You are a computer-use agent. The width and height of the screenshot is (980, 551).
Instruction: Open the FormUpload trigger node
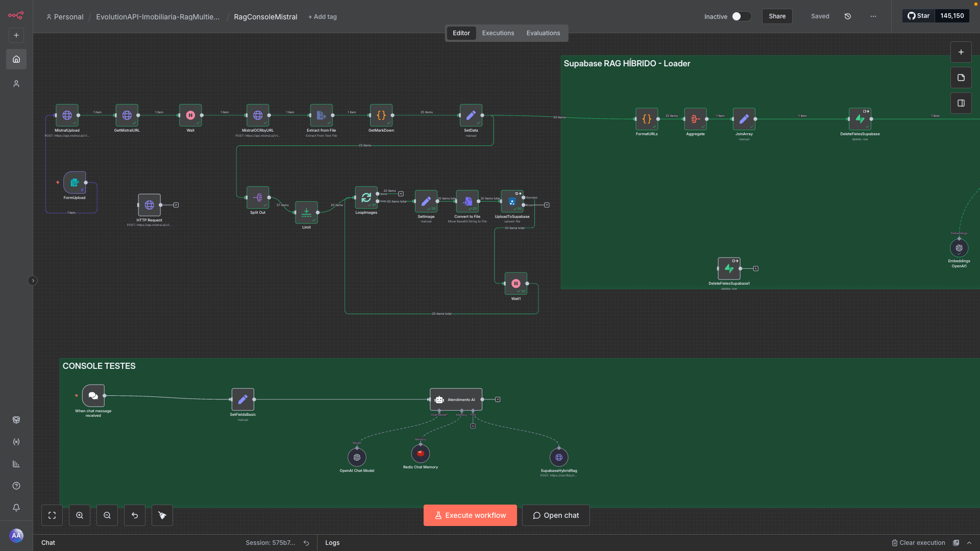click(x=75, y=183)
